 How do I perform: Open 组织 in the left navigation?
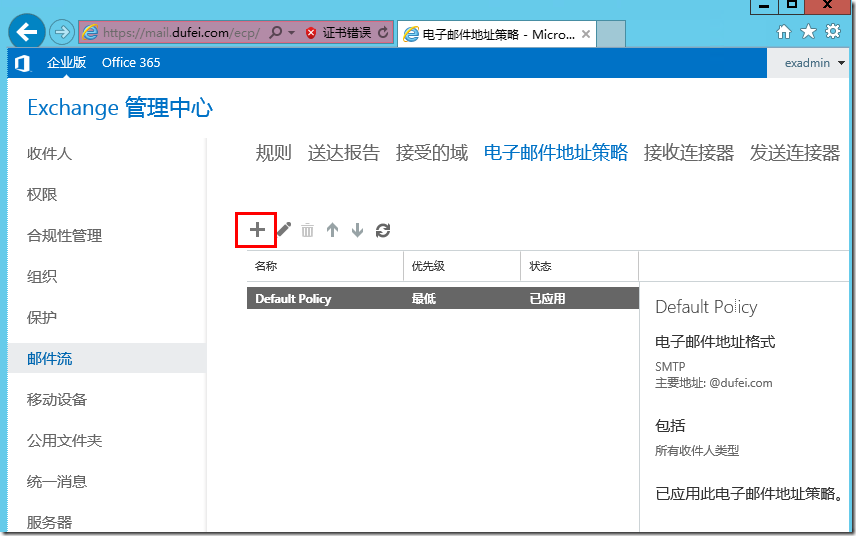(x=42, y=276)
